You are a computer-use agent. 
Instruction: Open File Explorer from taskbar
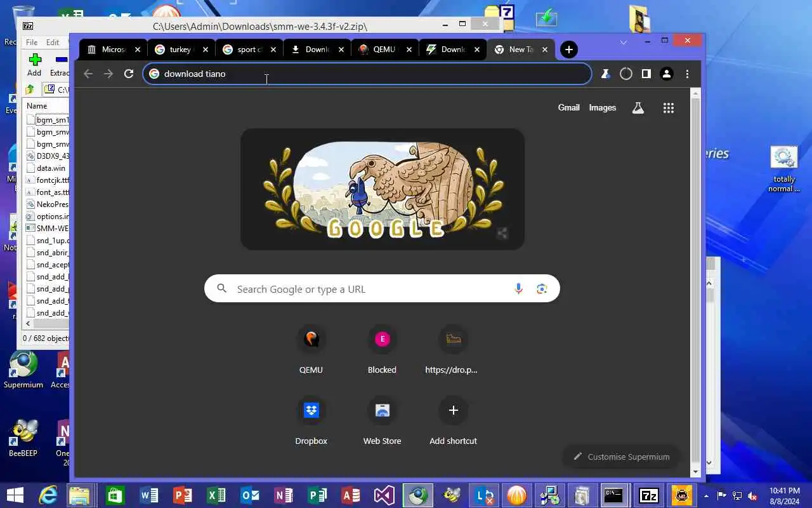click(80, 495)
